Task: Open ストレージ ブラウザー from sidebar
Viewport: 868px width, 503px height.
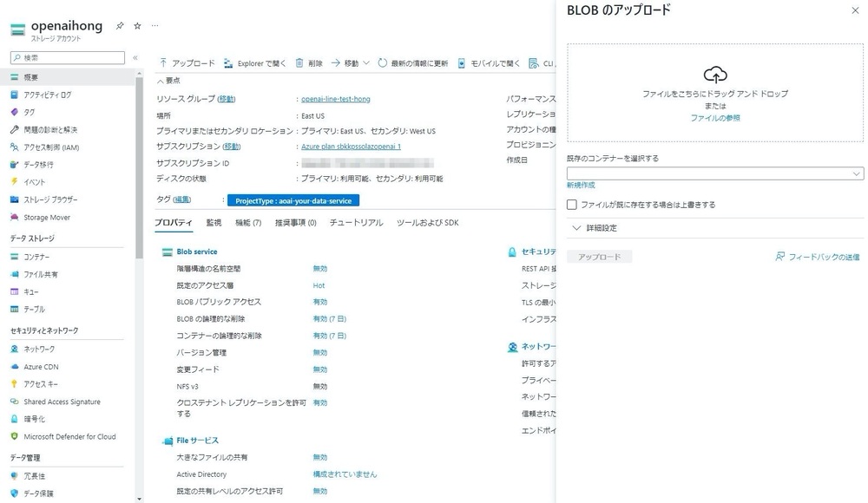Action: pyautogui.click(x=50, y=199)
